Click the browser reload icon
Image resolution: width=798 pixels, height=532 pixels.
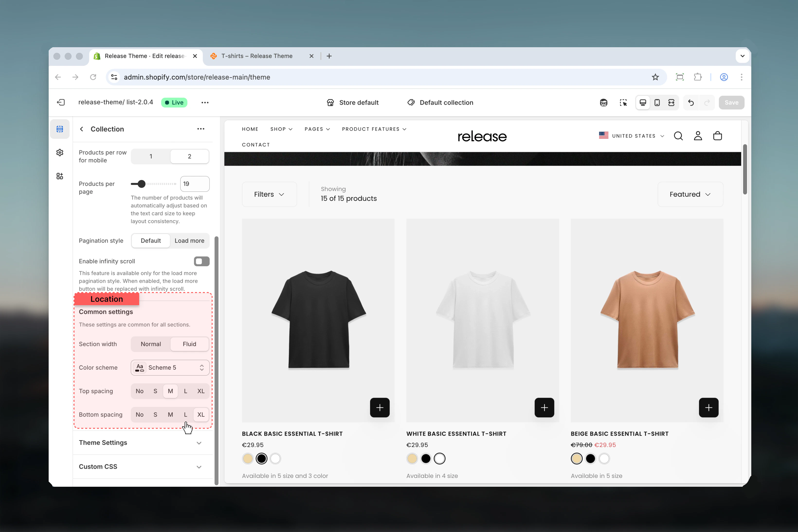(x=93, y=77)
